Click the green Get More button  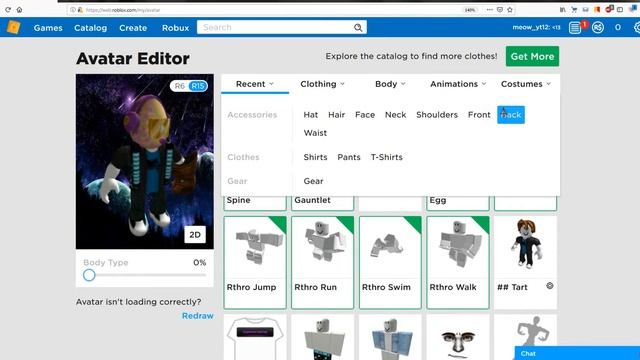[x=532, y=56]
